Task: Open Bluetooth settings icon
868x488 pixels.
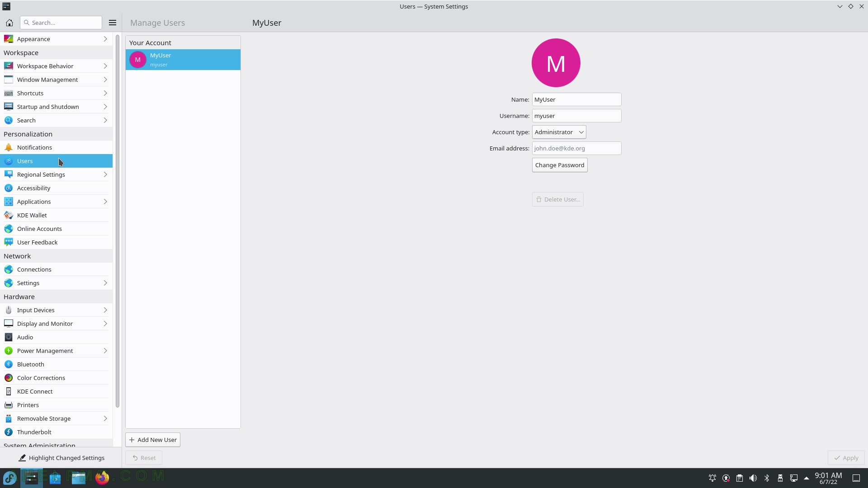Action: (x=9, y=364)
